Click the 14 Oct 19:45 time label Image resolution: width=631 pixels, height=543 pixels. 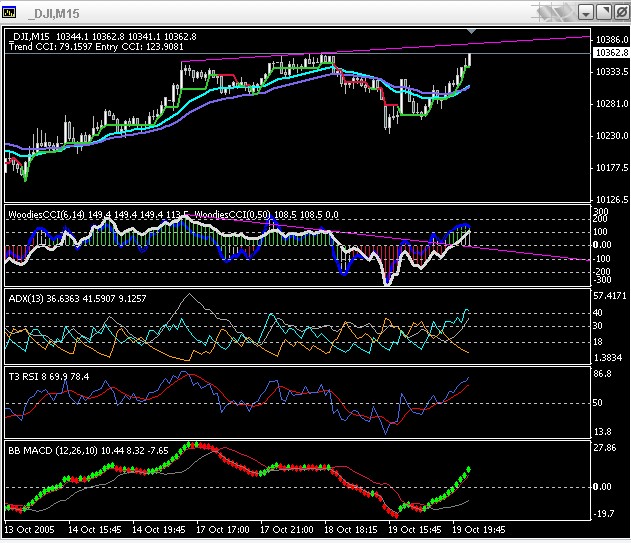point(159,530)
